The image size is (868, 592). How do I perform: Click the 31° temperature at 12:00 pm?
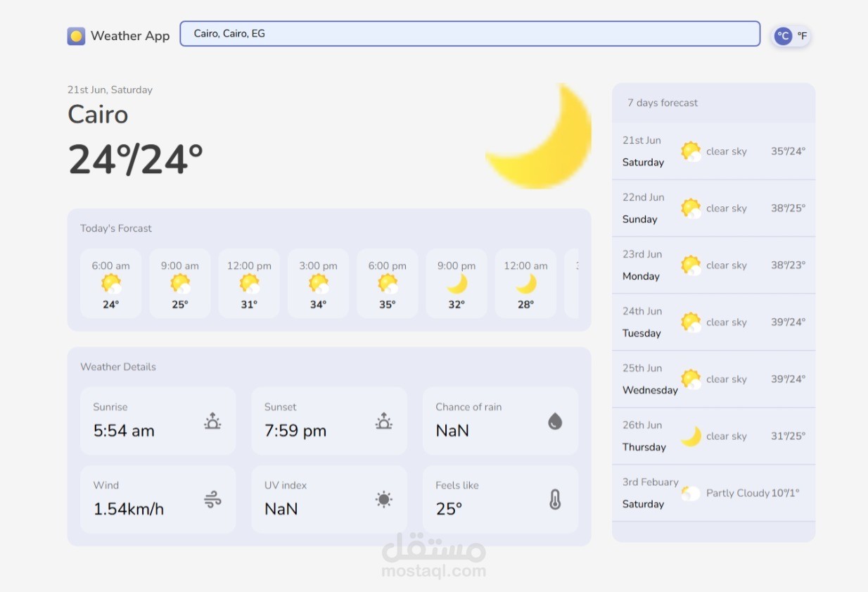tap(249, 305)
